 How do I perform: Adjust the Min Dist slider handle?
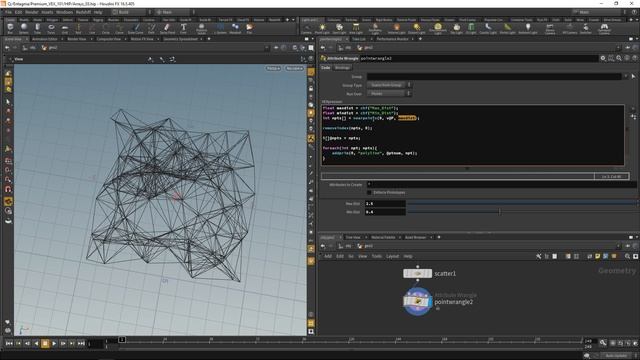pos(500,212)
